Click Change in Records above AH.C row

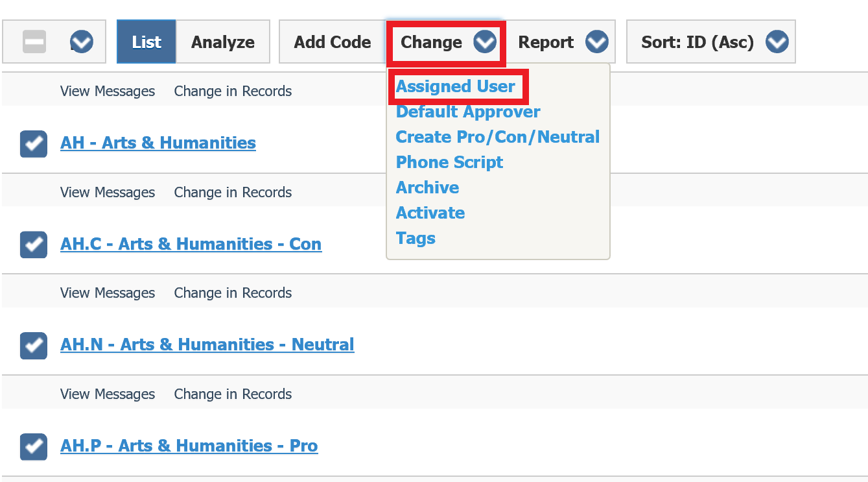233,193
